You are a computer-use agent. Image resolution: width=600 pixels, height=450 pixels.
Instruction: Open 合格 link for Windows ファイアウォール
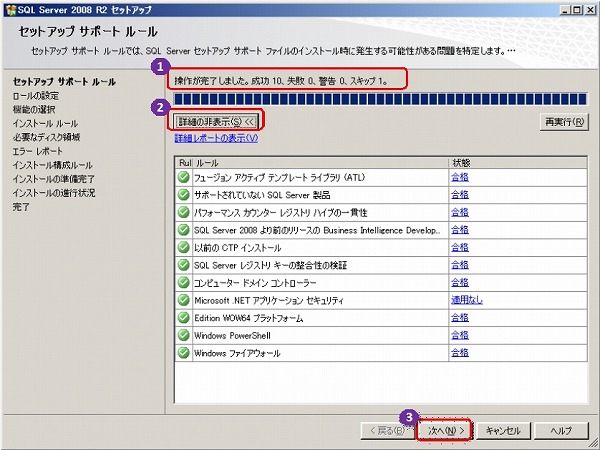460,353
